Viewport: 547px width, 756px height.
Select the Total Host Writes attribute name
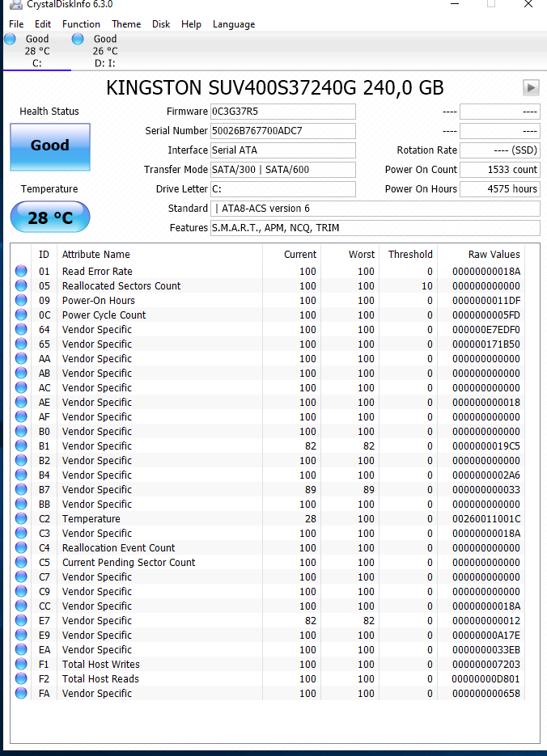[x=101, y=665]
